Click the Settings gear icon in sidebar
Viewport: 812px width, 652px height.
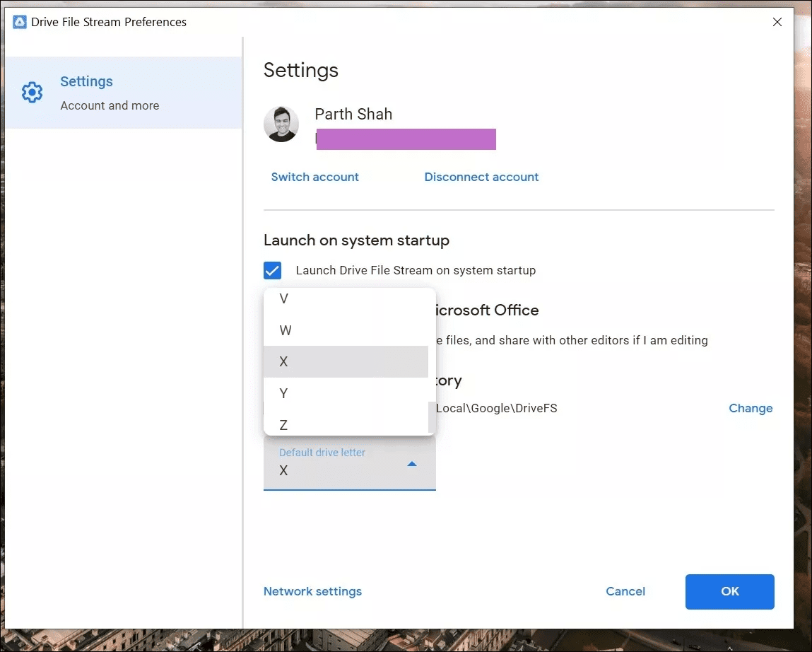tap(32, 93)
